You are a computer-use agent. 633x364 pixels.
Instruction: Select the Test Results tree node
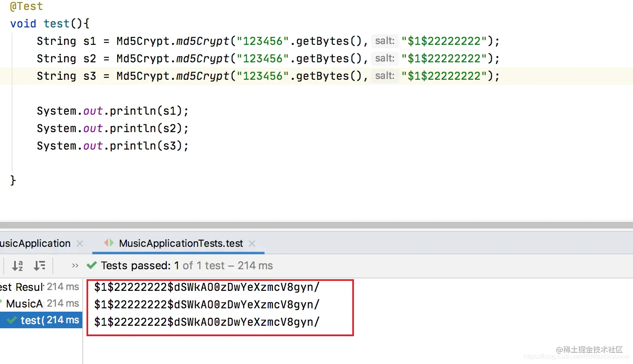point(40,287)
